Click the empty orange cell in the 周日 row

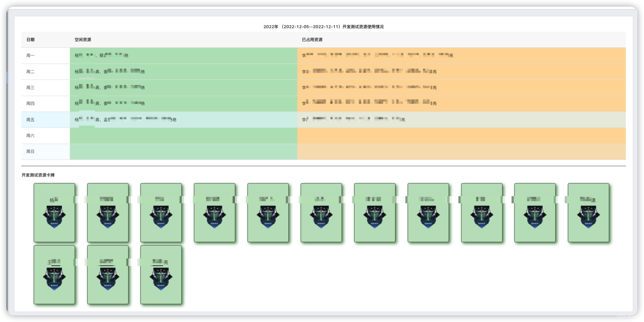tap(462, 151)
